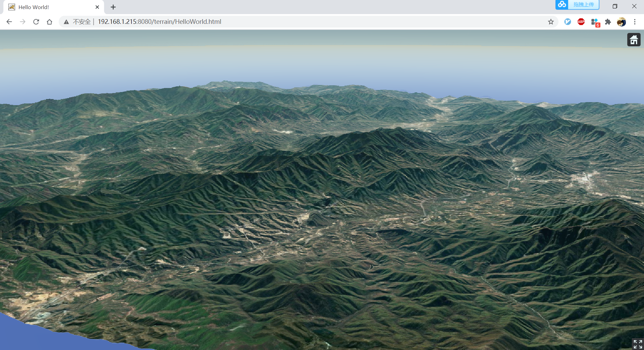Open the Chrome three-dot menu
644x350 pixels.
(635, 22)
